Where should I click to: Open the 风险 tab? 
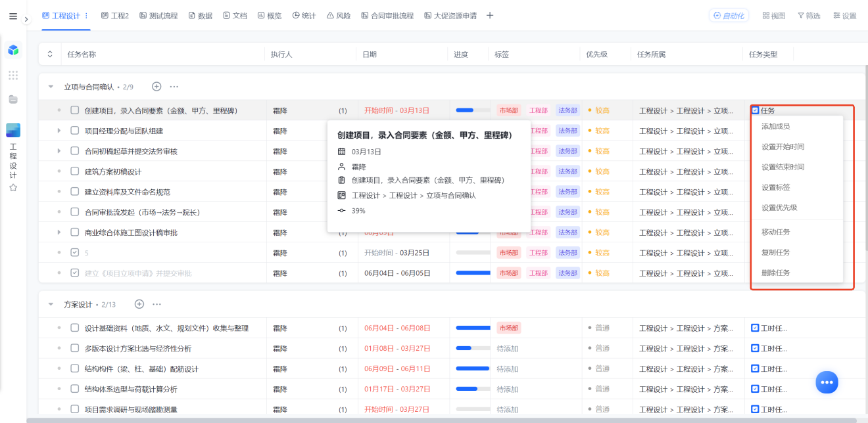pos(339,16)
